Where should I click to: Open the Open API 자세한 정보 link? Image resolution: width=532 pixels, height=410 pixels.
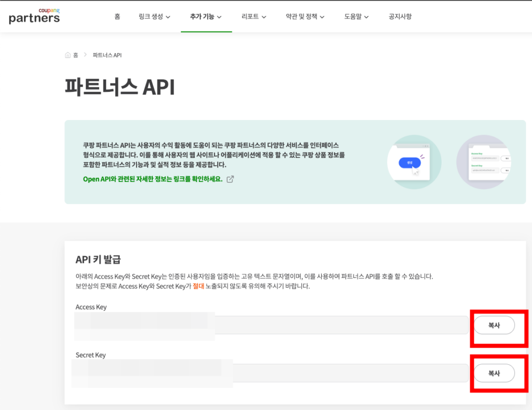click(x=153, y=179)
